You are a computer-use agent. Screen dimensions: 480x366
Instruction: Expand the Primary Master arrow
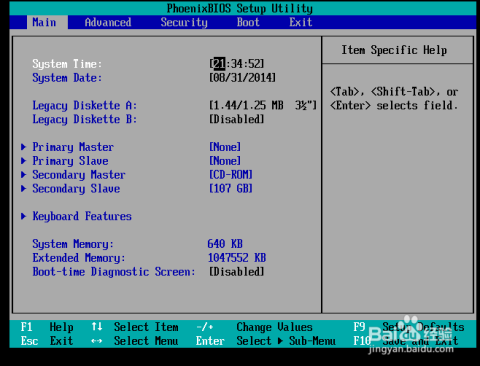coord(23,147)
